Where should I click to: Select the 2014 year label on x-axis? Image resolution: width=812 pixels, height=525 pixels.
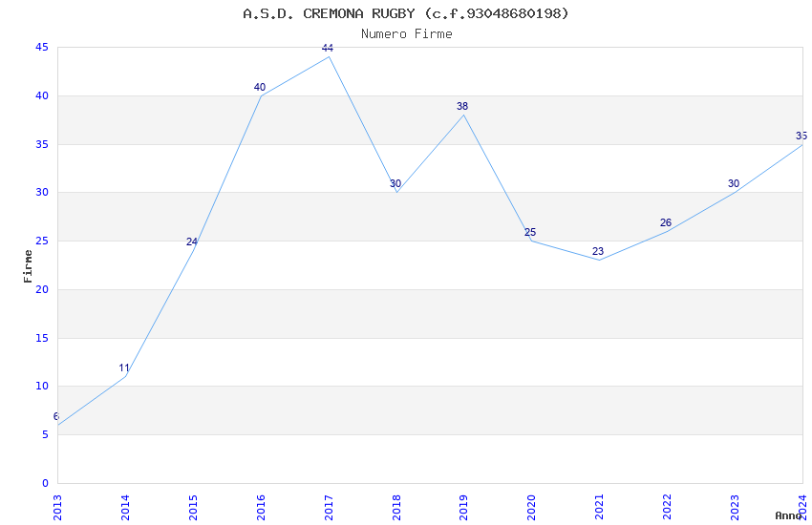tap(125, 508)
